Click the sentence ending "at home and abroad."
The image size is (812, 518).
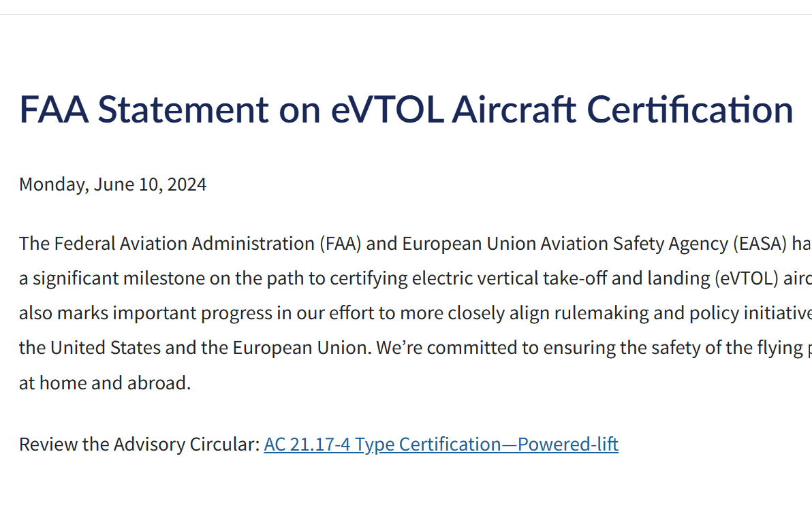click(x=105, y=383)
